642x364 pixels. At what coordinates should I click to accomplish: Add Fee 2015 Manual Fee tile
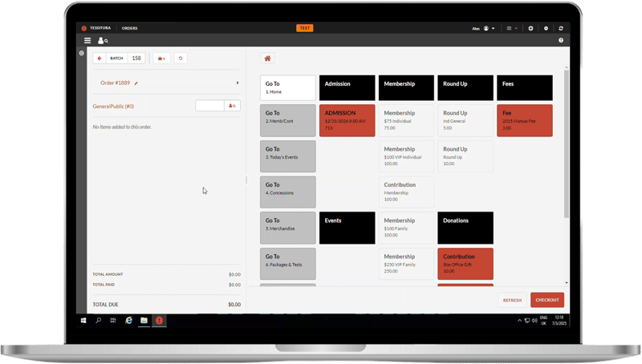coord(525,120)
